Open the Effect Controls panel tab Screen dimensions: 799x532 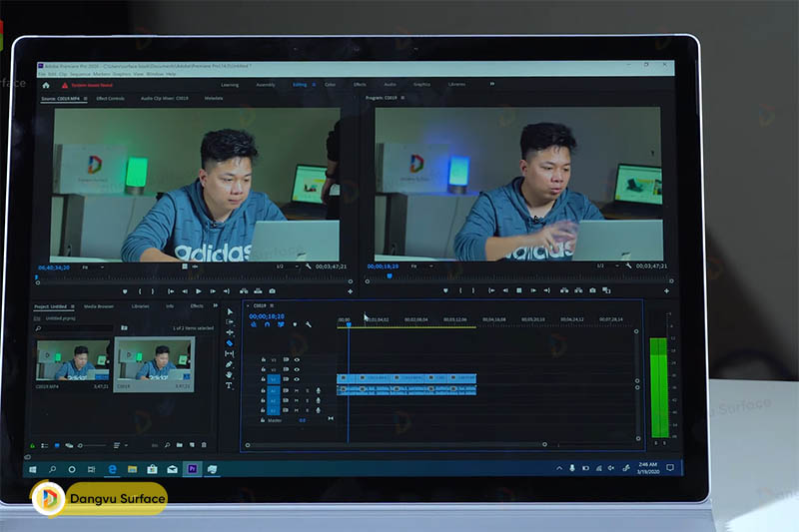point(110,99)
